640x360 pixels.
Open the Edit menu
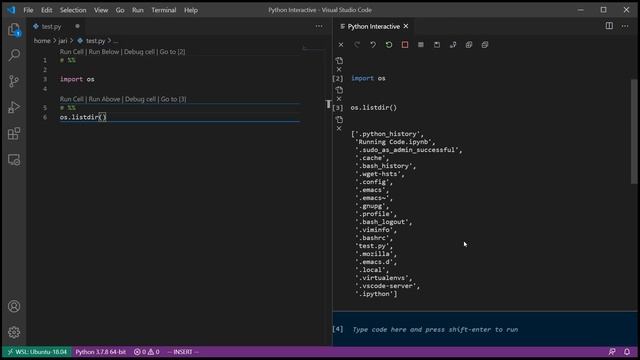pos(46,10)
